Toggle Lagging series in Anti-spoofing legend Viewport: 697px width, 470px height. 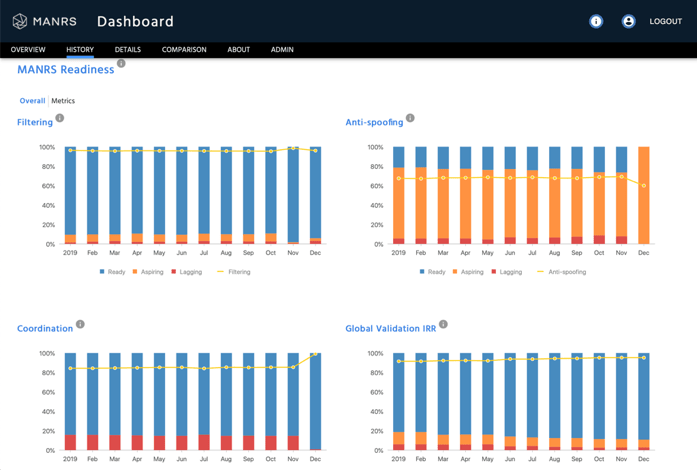point(507,272)
